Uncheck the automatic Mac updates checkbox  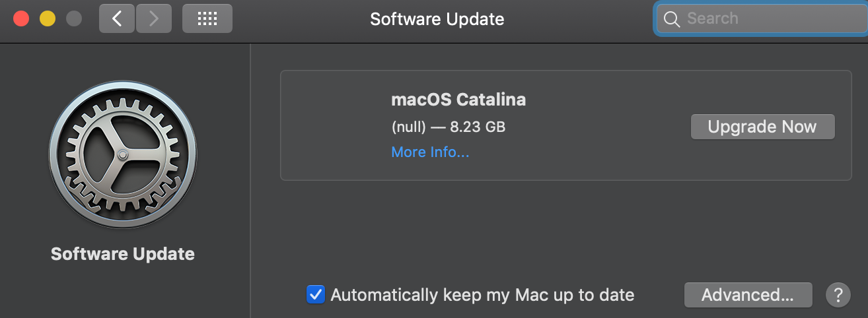[316, 294]
